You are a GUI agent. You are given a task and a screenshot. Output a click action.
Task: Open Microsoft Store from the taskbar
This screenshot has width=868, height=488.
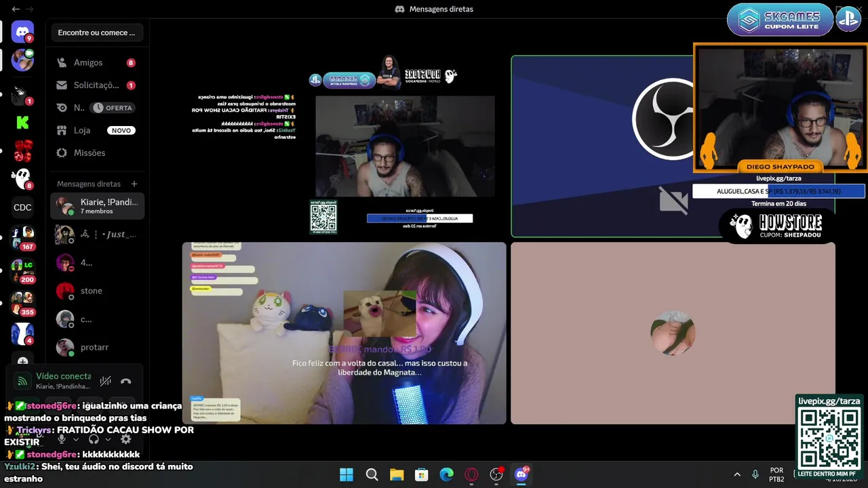[422, 474]
